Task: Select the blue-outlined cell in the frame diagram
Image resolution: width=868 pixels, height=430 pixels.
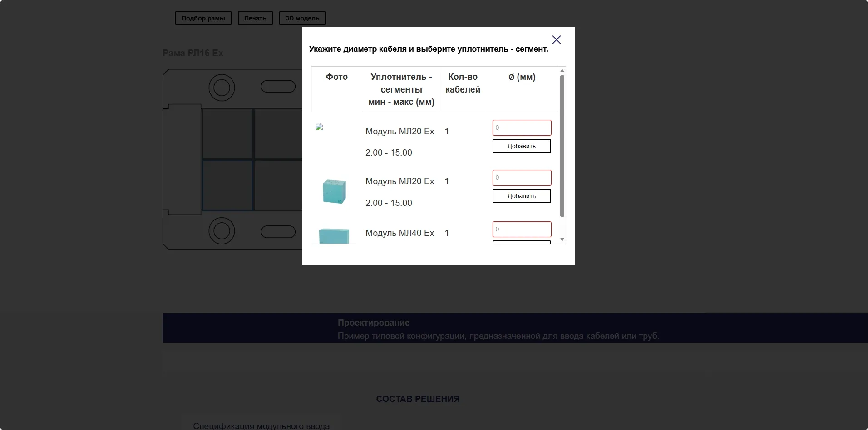Action: point(227,185)
